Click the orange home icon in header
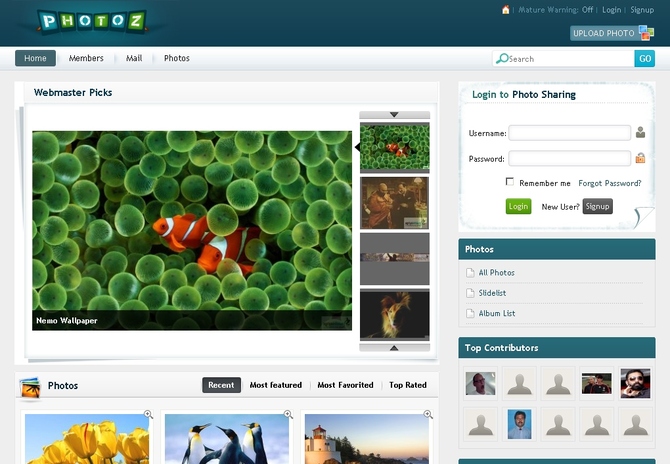 pos(505,9)
